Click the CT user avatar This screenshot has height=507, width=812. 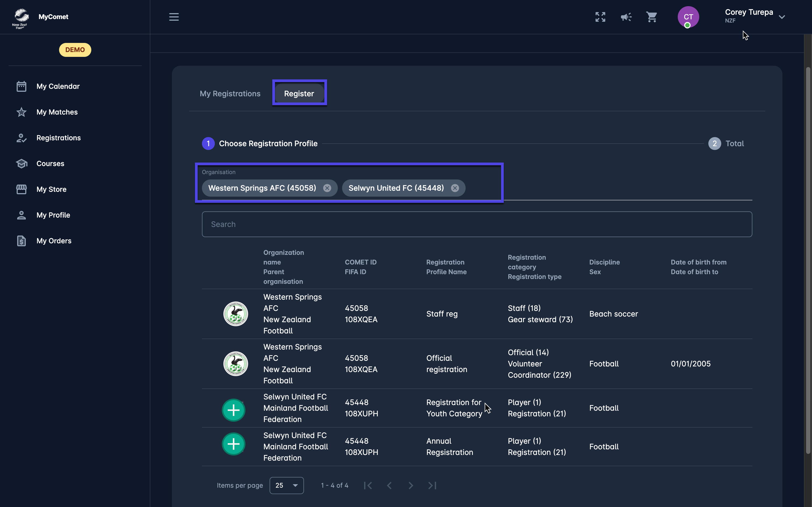[x=688, y=17]
